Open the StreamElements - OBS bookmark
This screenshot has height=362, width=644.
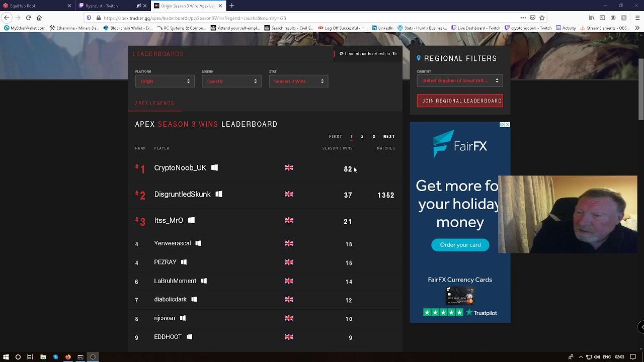pyautogui.click(x=605, y=28)
